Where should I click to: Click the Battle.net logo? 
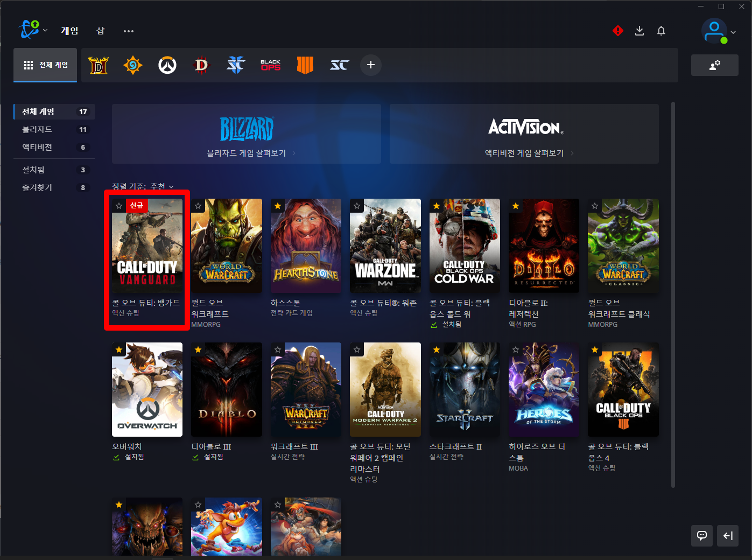click(x=29, y=30)
